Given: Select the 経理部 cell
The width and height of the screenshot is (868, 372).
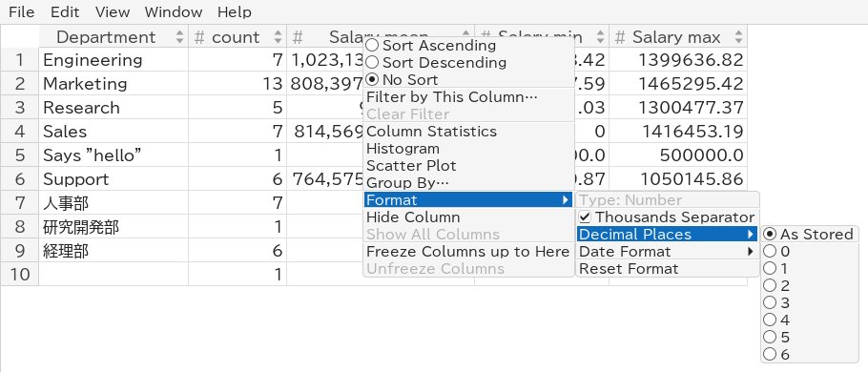Looking at the screenshot, I should 114,251.
